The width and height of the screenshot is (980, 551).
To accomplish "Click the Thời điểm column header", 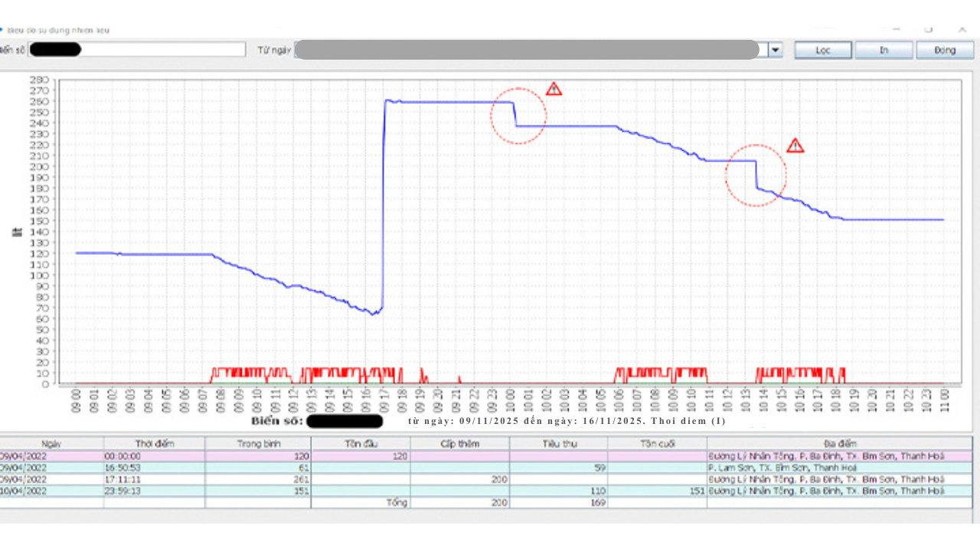I will 155,443.
